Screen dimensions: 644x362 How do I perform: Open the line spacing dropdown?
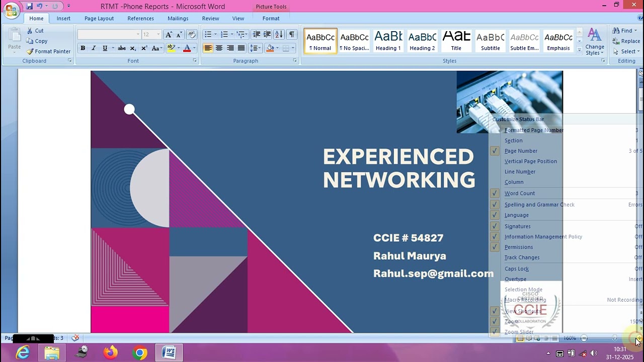point(255,48)
